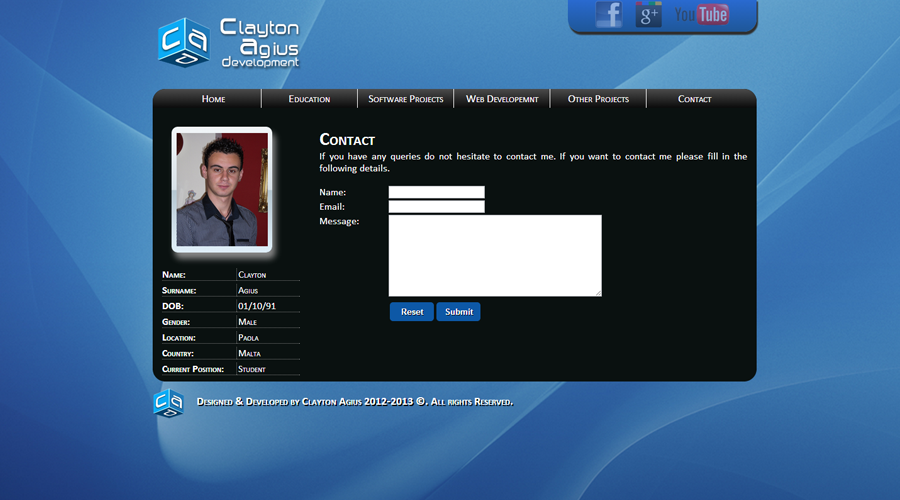Open the Education menu item

pos(309,99)
